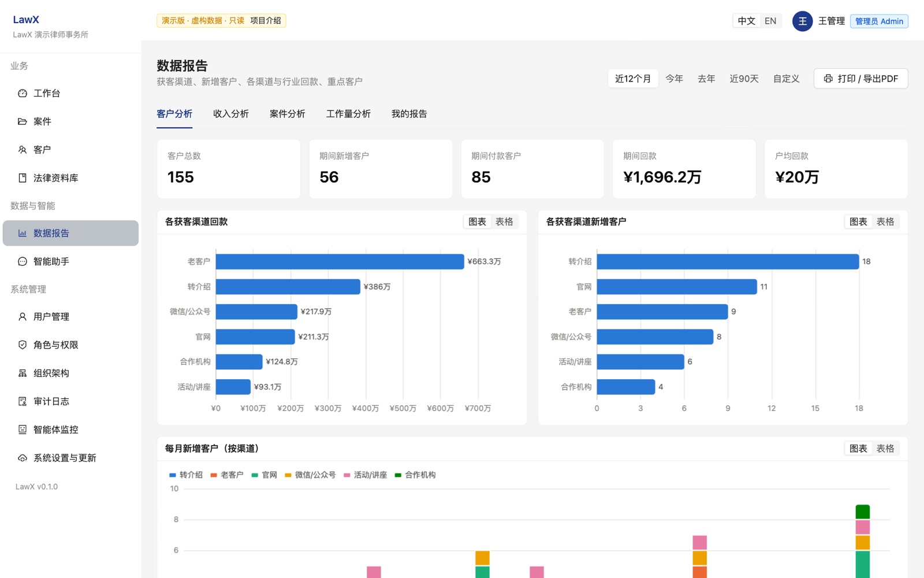
Task: Click the 户均回款 ¥20万 card
Action: (836, 169)
